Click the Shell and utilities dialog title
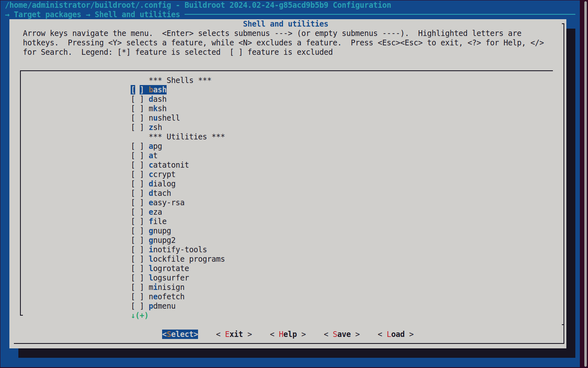The image size is (588, 368). click(x=285, y=24)
